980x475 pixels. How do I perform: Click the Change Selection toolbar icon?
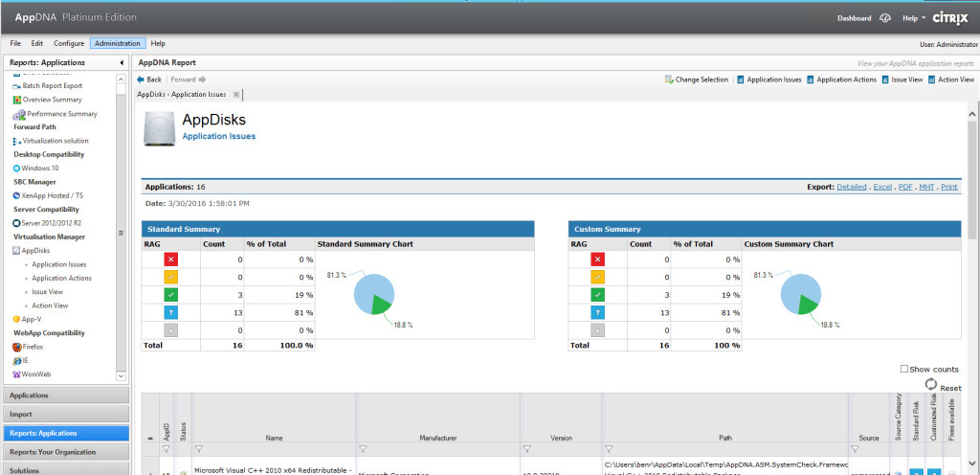coord(669,79)
